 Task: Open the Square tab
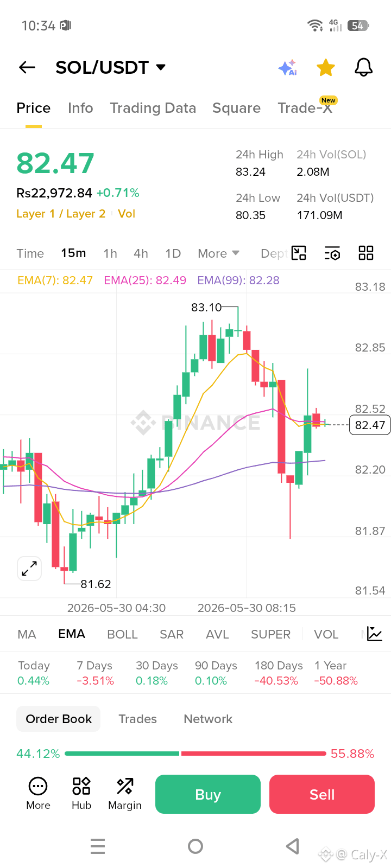[236, 108]
